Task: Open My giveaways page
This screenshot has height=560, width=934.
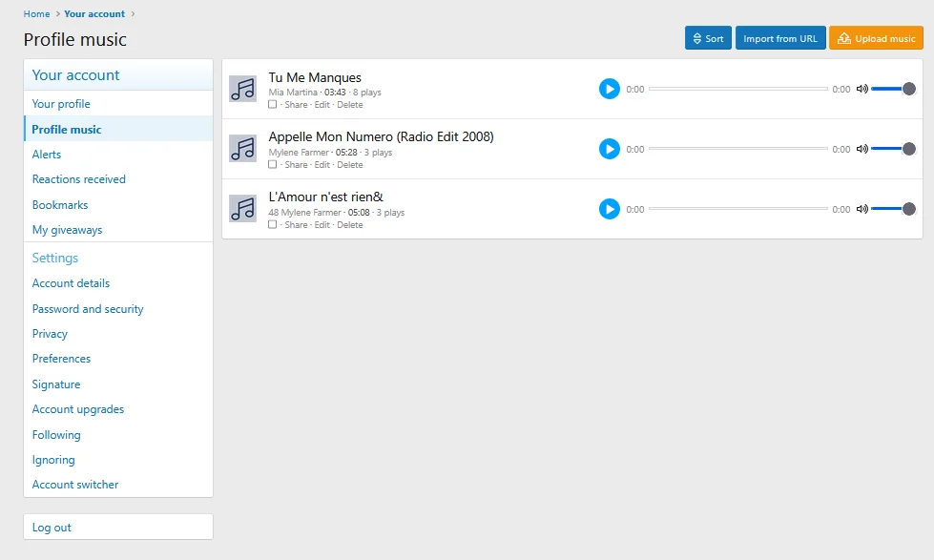Action: coord(118,230)
